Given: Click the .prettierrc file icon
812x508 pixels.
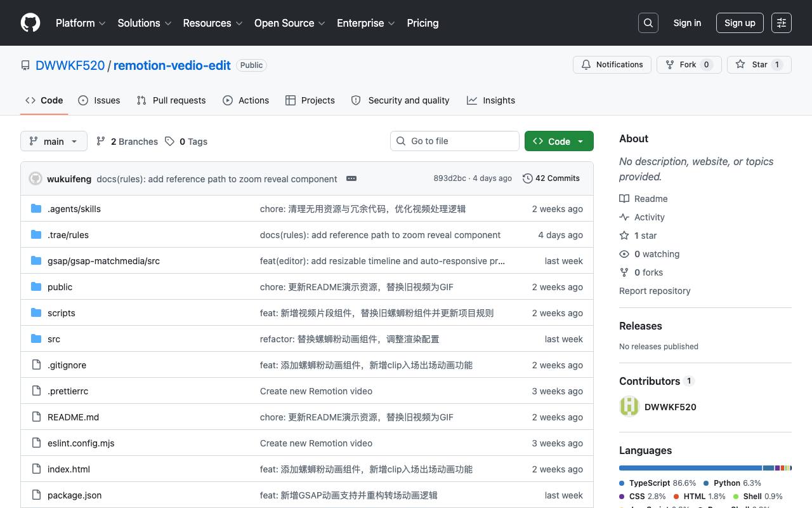Looking at the screenshot, I should [36, 391].
